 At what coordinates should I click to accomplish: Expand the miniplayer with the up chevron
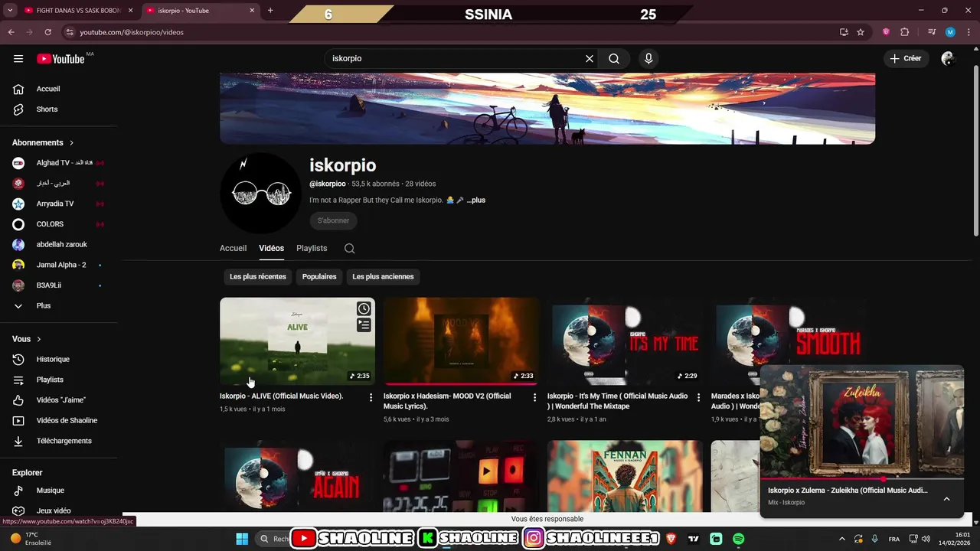coord(946,499)
